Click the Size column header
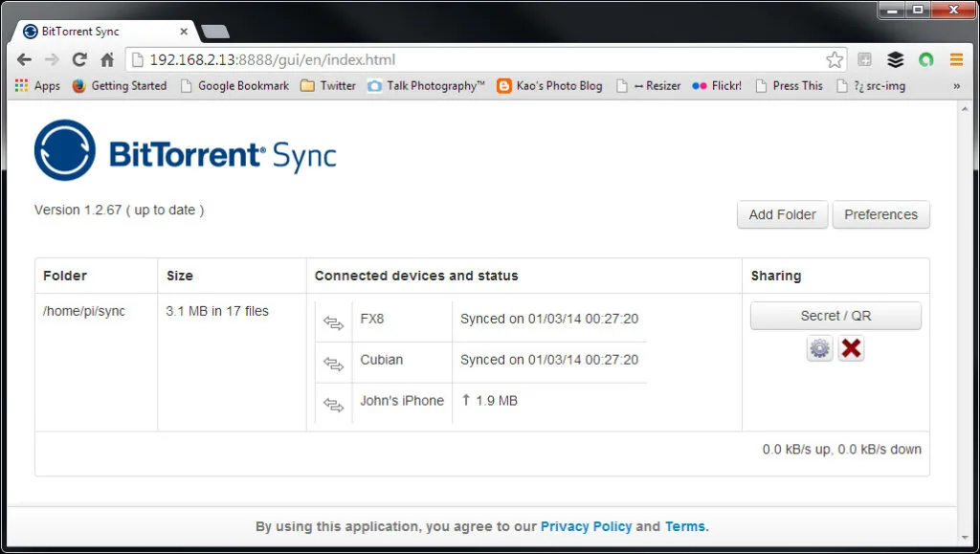The width and height of the screenshot is (980, 554). [180, 276]
